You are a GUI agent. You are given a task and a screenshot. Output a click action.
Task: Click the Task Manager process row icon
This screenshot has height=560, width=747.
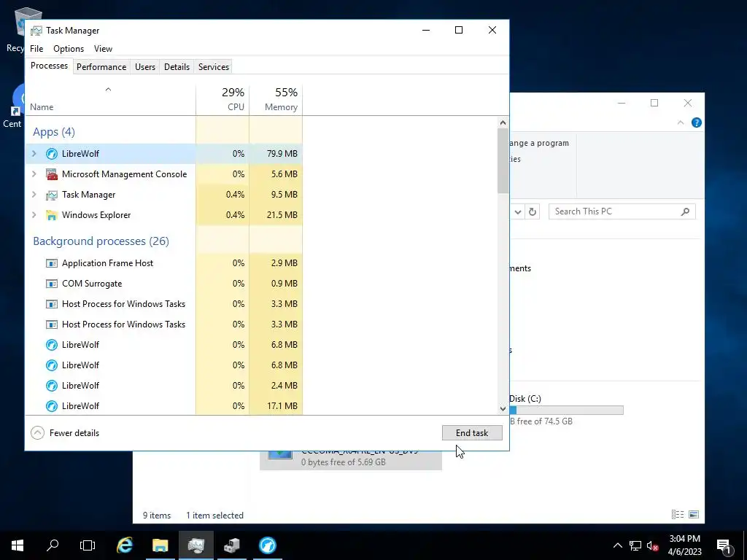52,195
